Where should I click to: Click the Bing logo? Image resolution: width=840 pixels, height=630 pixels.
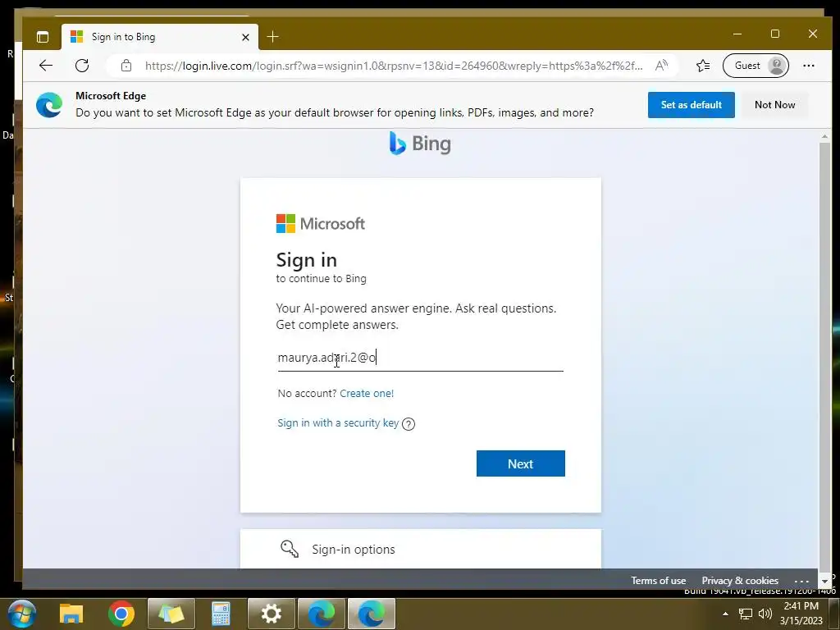click(421, 144)
